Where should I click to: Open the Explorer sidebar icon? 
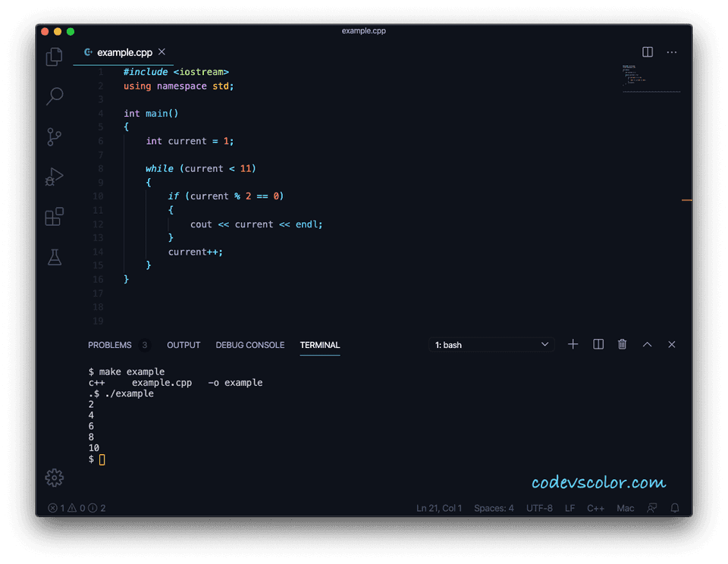(x=54, y=56)
